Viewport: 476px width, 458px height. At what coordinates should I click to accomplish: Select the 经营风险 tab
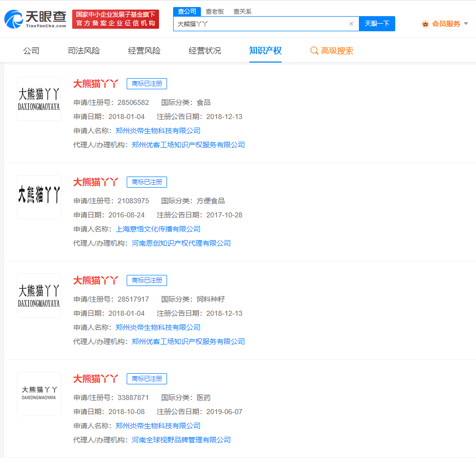144,50
